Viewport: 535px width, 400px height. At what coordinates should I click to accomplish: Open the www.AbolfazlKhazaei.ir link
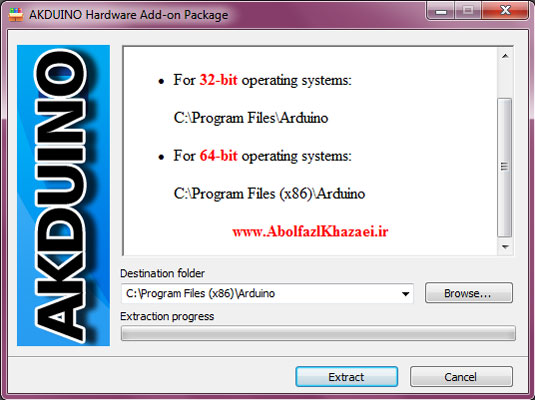(x=310, y=232)
